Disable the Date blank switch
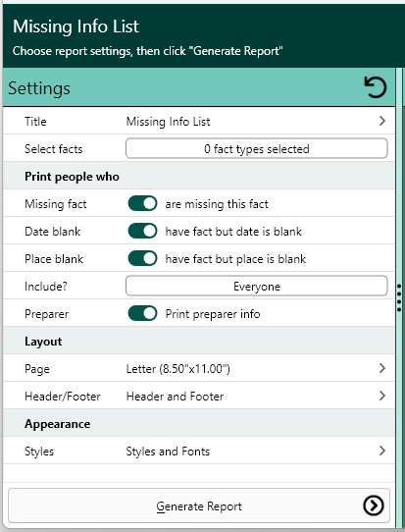The height and width of the screenshot is (532, 405). (142, 231)
